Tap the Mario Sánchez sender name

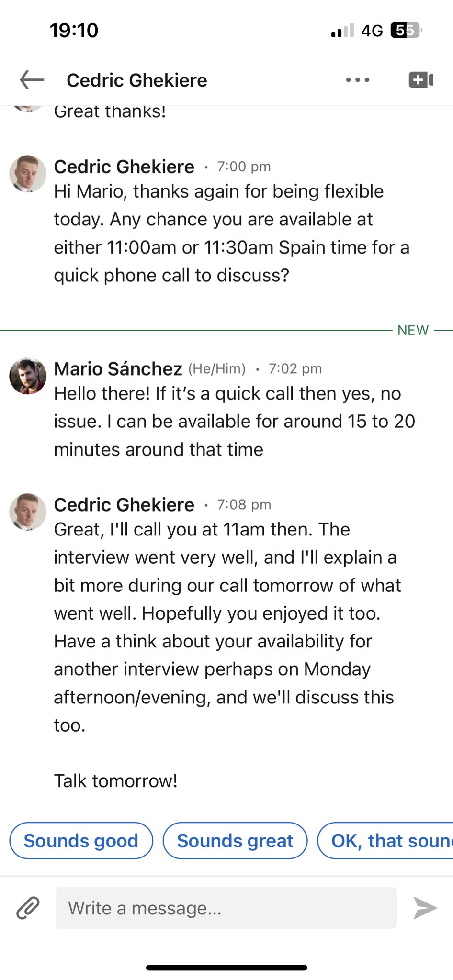118,369
